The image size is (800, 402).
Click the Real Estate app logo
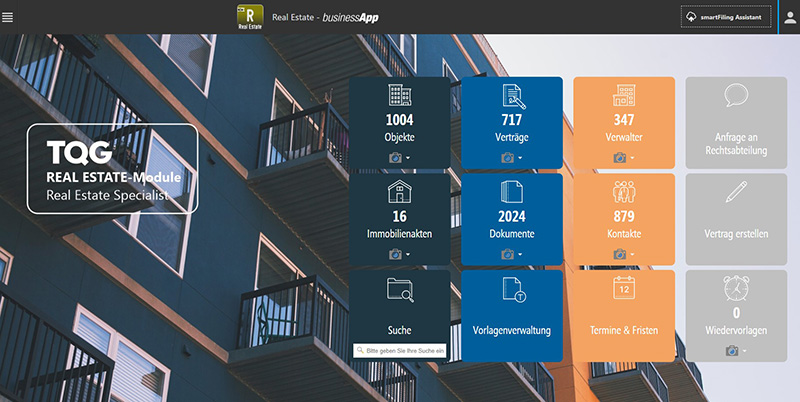251,17
